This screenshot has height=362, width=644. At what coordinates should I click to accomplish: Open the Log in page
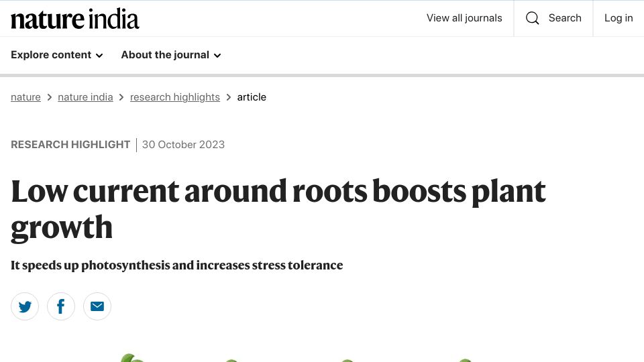619,18
